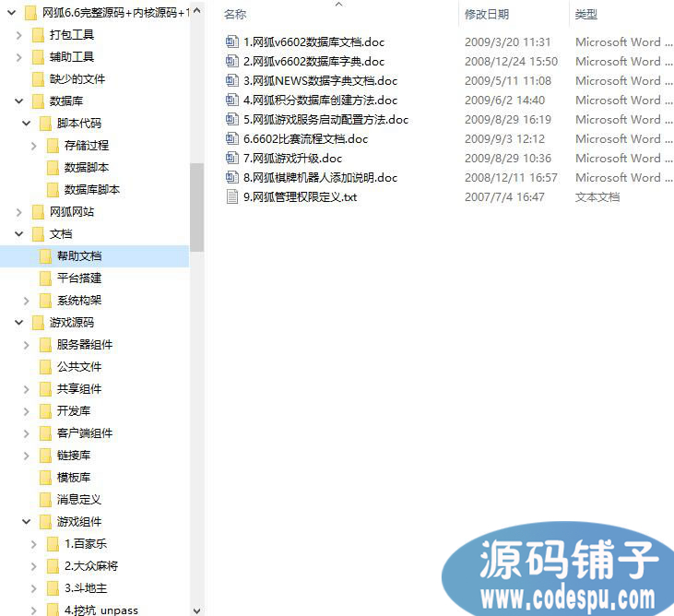
Task: Select the 游戏组件 folder label
Action: [79, 522]
